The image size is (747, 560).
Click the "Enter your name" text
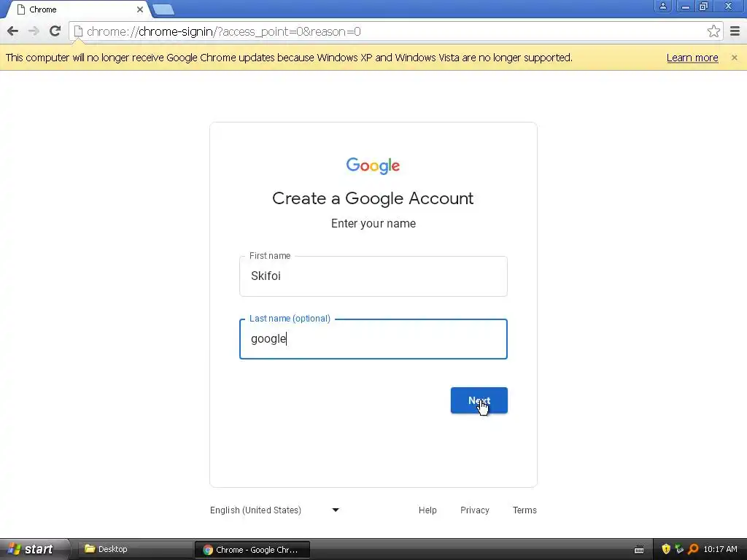click(373, 223)
